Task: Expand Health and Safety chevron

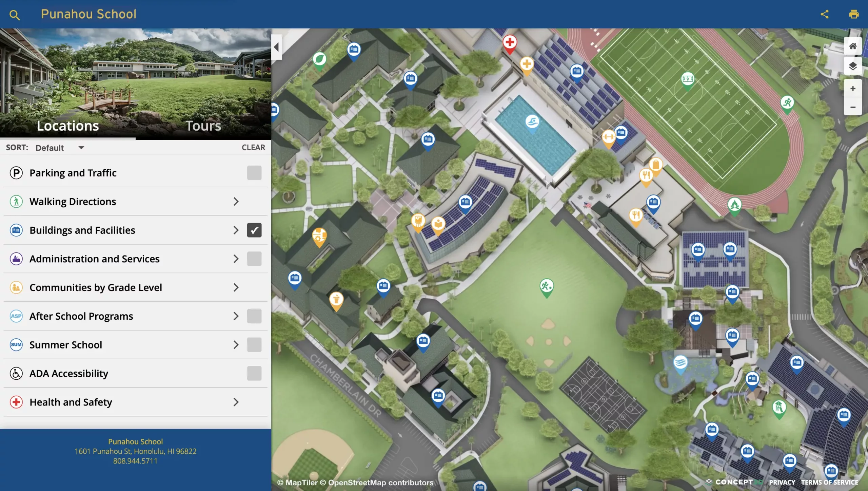Action: tap(236, 402)
